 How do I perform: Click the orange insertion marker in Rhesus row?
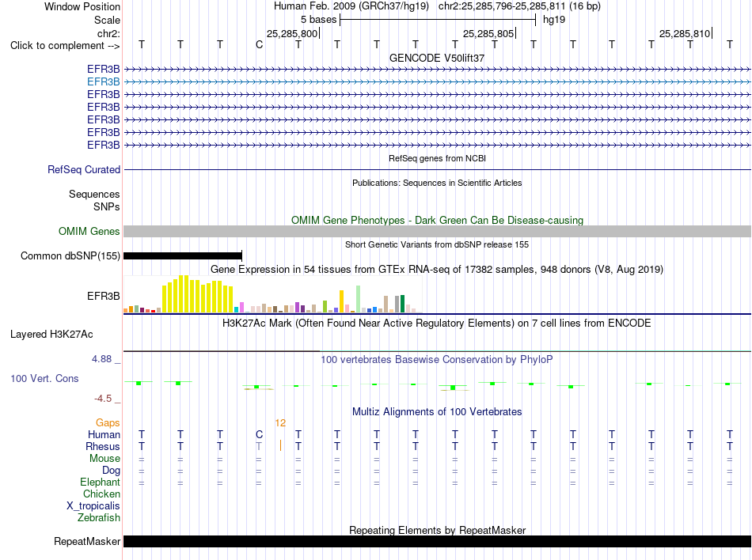click(280, 445)
